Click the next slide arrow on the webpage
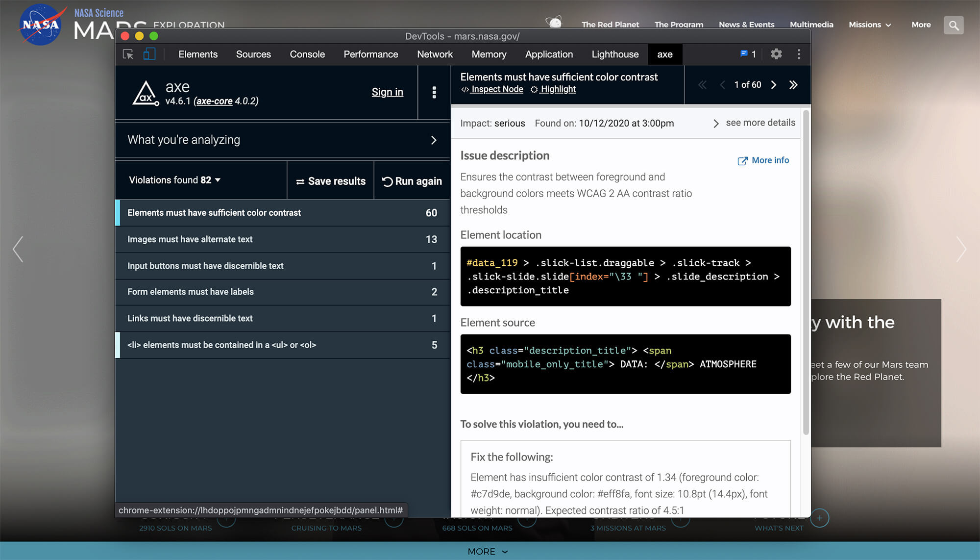Viewport: 980px width, 560px height. point(961,249)
